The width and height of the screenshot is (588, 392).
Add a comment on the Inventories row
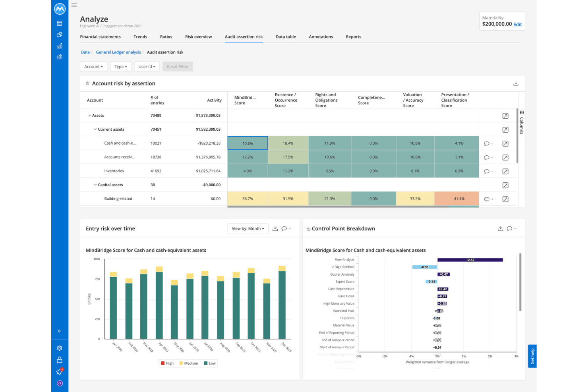tap(488, 172)
